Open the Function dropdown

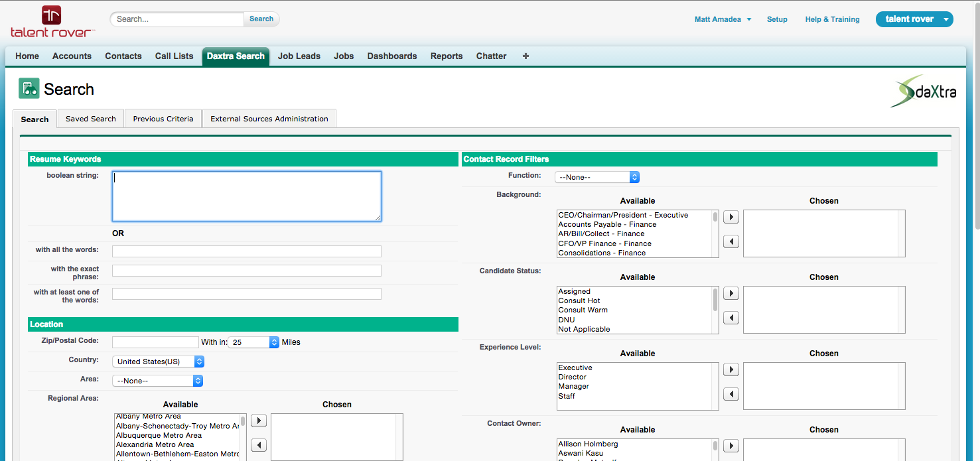(597, 177)
